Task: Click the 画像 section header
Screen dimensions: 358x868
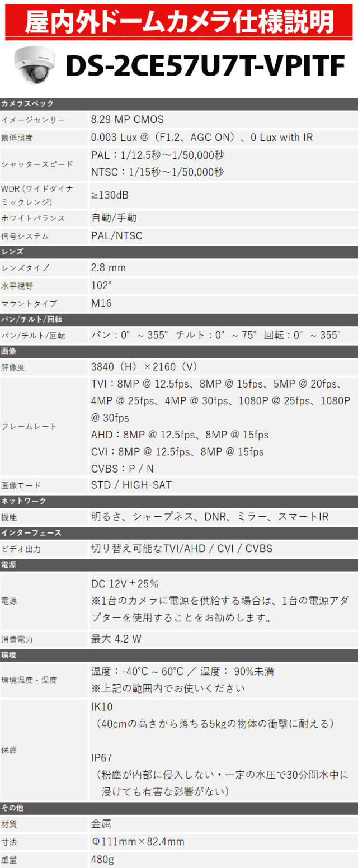Action: (9, 351)
